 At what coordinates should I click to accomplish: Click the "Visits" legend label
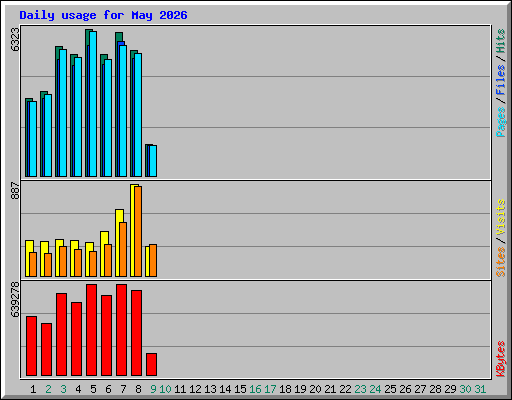pyautogui.click(x=500, y=217)
